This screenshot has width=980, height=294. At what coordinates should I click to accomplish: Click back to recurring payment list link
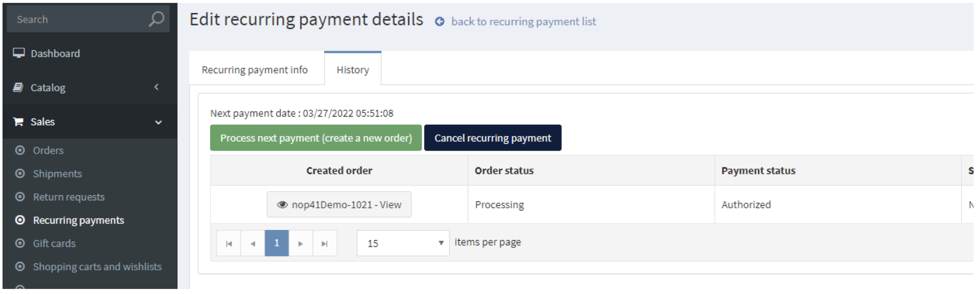524,22
